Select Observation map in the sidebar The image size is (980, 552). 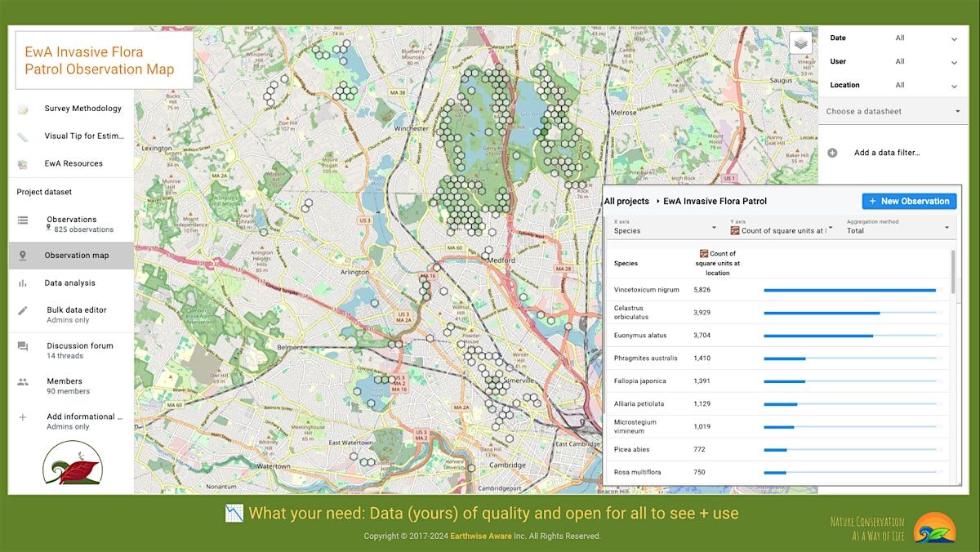pos(76,256)
